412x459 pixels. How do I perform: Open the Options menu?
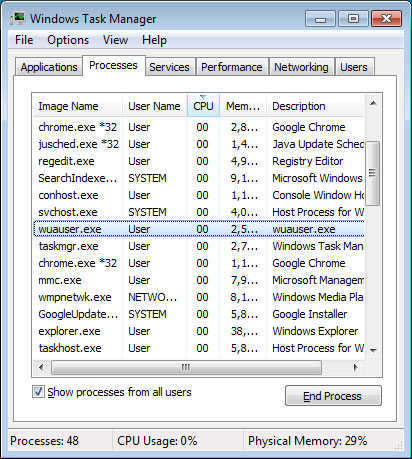click(x=68, y=40)
